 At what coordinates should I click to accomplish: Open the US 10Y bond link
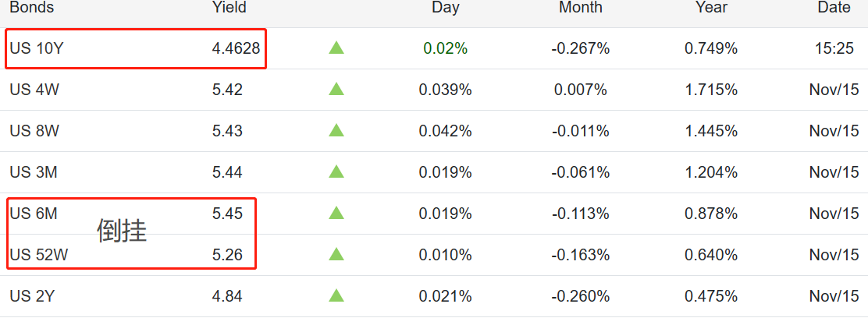point(36,48)
